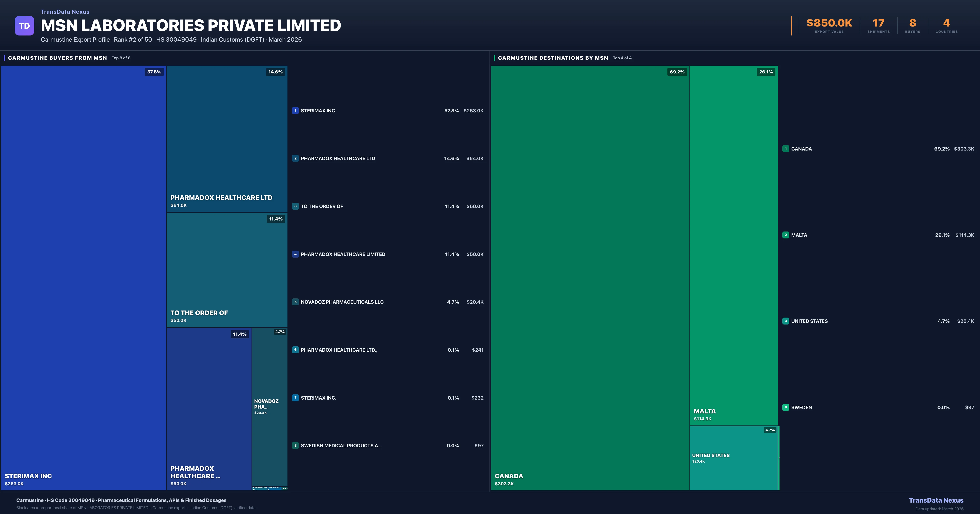Click the rank badge for PHARMADOX HEALTHCARE LTD
This screenshot has width=980, height=514.
point(296,158)
